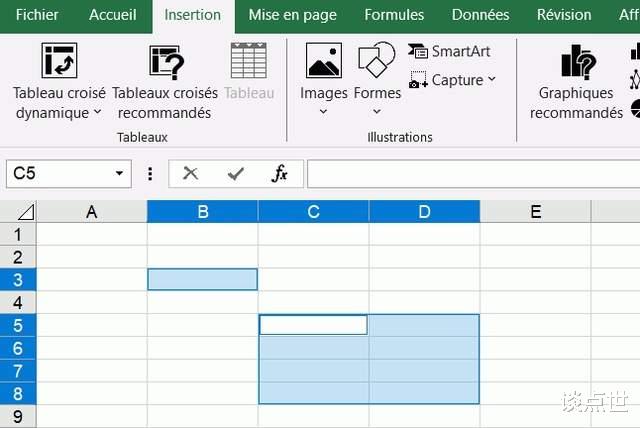Click inside the formula bar
Viewport: 640px width, 428px height.
[x=470, y=174]
